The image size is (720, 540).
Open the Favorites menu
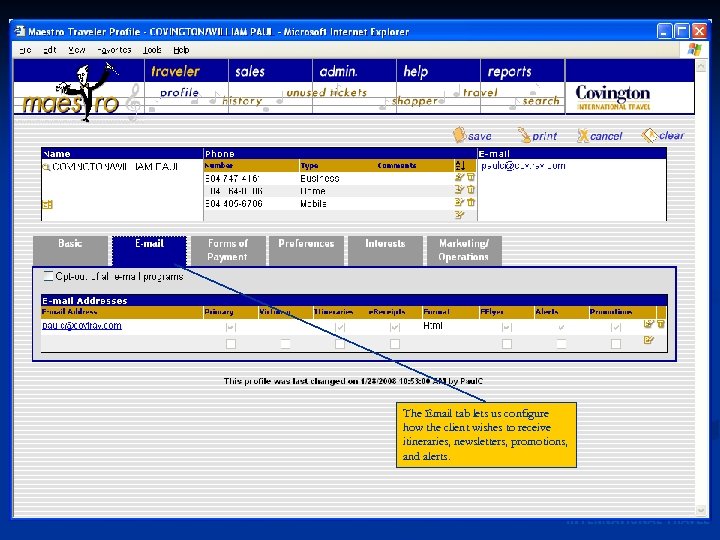(114, 50)
